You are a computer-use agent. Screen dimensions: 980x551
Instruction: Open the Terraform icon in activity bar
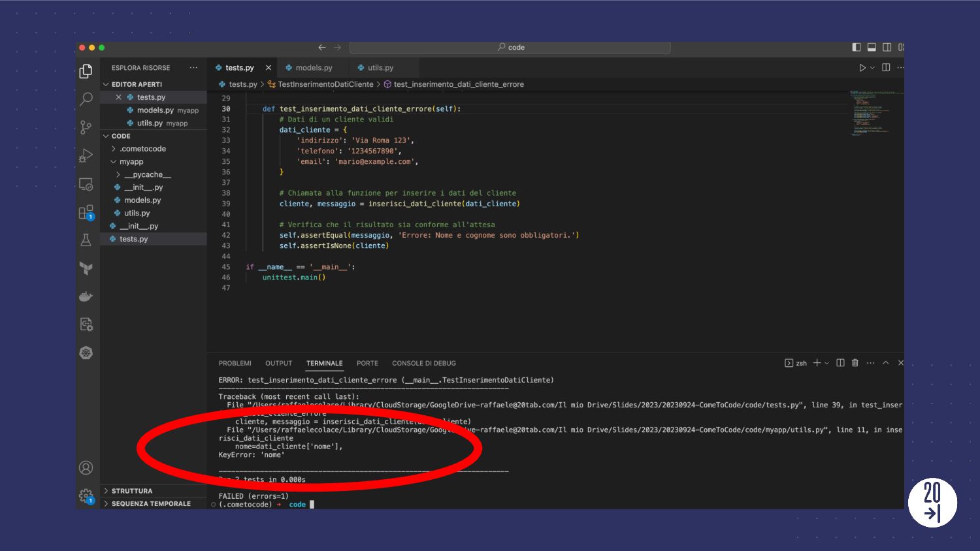(86, 268)
